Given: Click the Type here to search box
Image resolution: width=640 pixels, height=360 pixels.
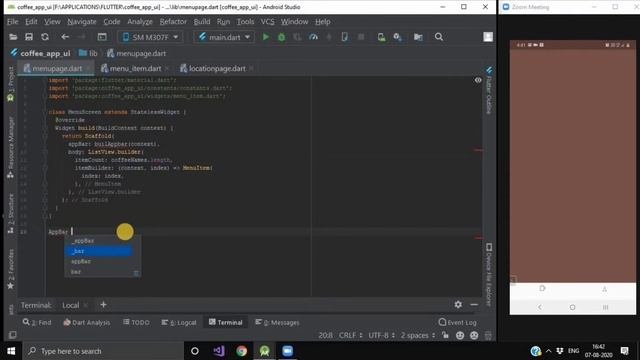Looking at the screenshot, I should coord(102,351).
